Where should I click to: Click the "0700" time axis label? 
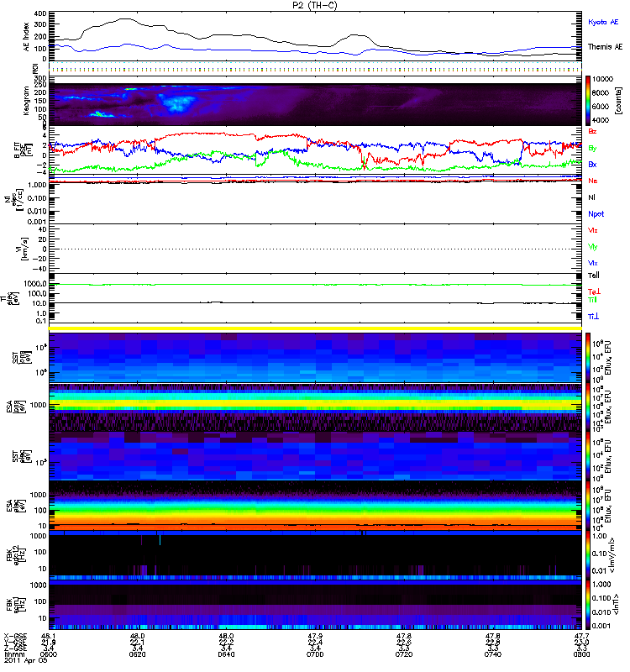tap(315, 654)
